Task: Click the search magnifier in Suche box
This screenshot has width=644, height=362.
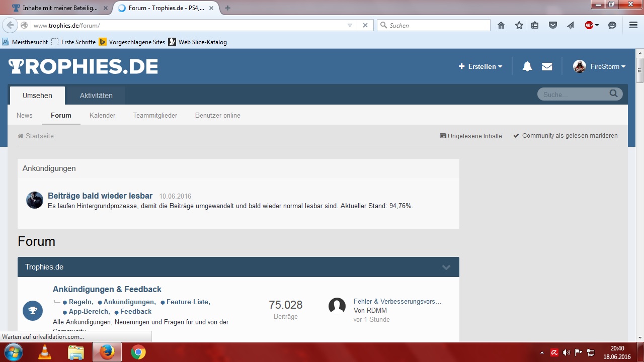Action: pos(613,94)
